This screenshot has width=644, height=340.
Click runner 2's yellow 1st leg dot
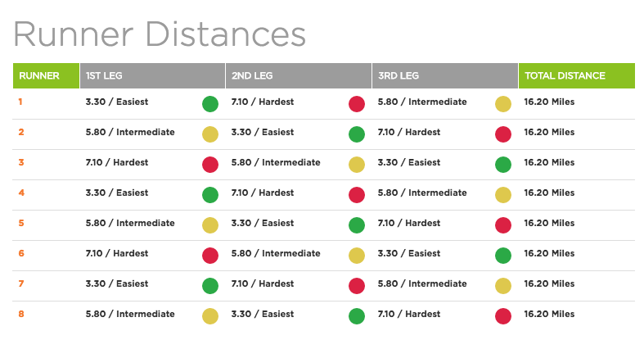point(210,134)
